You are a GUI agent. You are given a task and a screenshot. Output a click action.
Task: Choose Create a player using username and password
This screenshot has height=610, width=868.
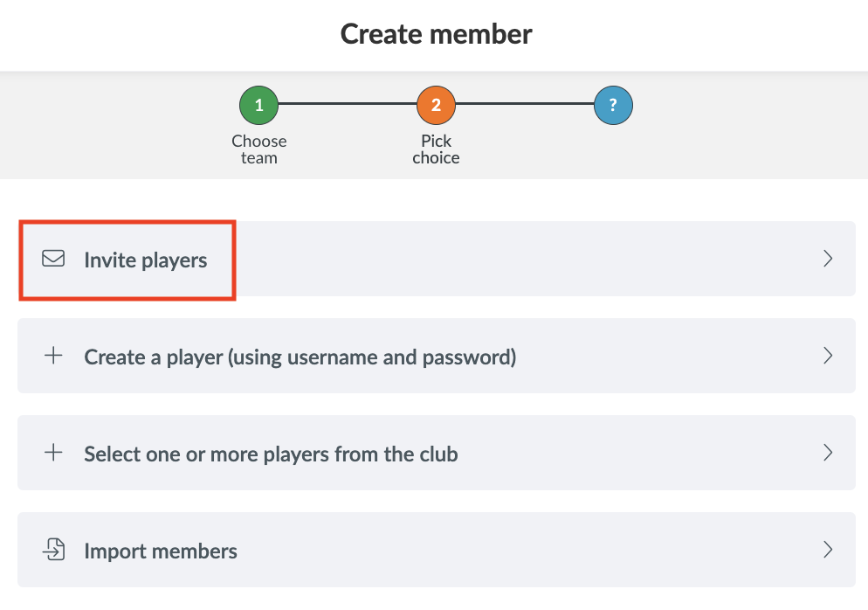(300, 357)
